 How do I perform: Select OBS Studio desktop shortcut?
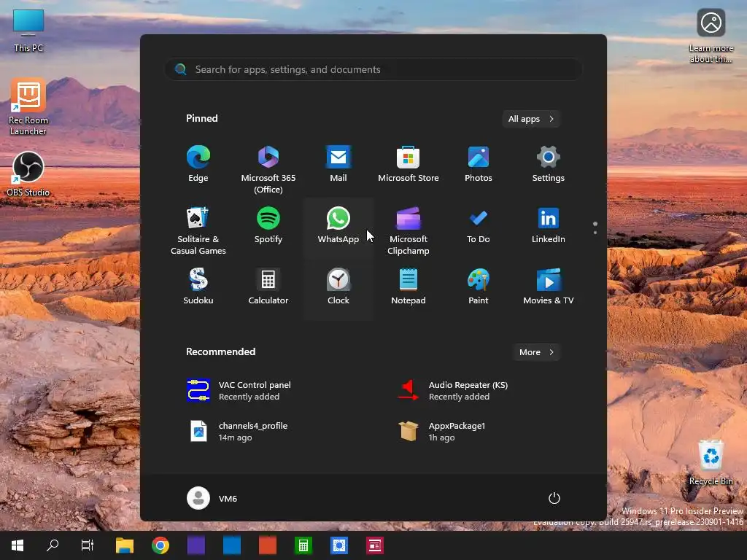[x=28, y=174]
